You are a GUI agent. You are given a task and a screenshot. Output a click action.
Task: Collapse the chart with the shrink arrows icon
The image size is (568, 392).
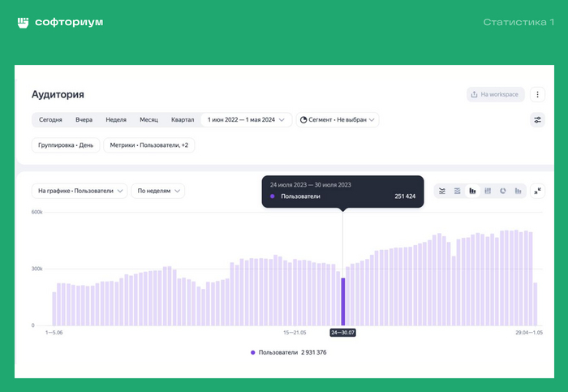click(537, 191)
